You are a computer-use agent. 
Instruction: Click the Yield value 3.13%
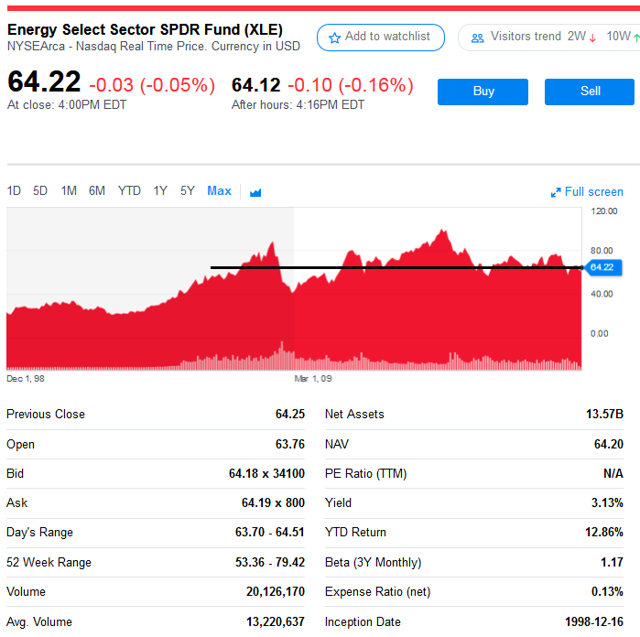[x=607, y=503]
